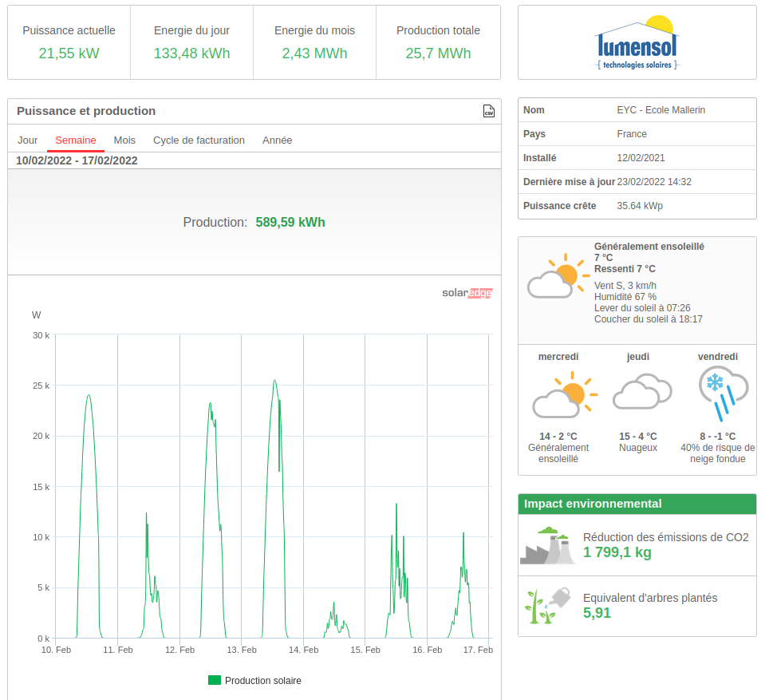
Task: Click the 15 - 4 °C temperature range
Action: click(637, 436)
